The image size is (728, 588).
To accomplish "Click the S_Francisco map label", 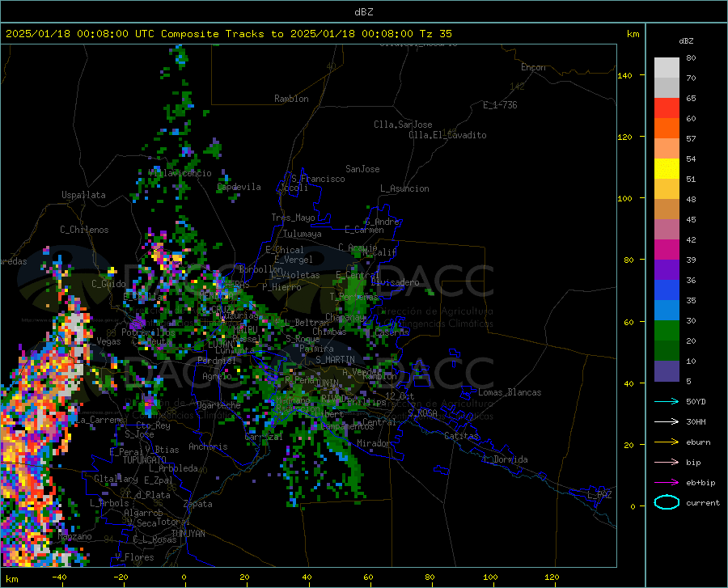I will 318,179.
